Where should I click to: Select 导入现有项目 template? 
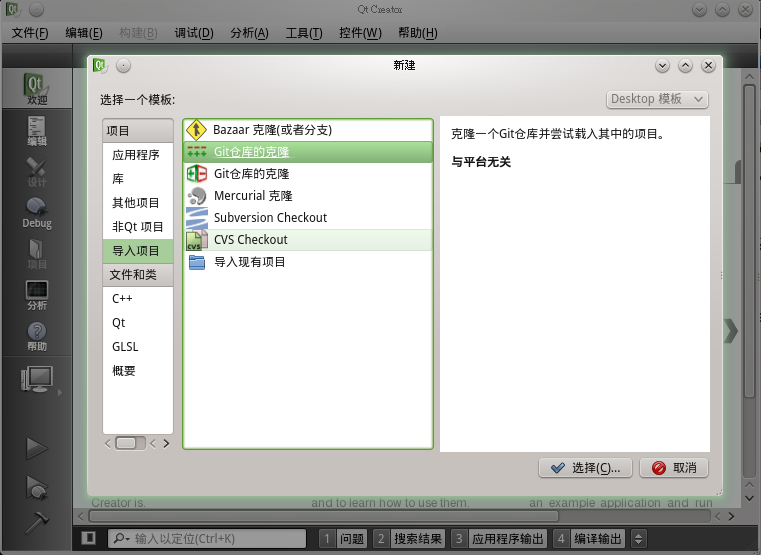point(308,262)
